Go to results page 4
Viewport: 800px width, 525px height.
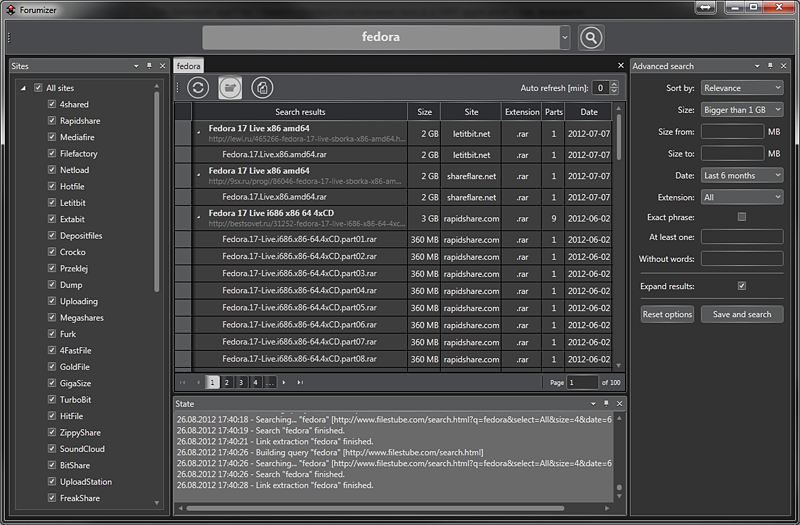256,382
